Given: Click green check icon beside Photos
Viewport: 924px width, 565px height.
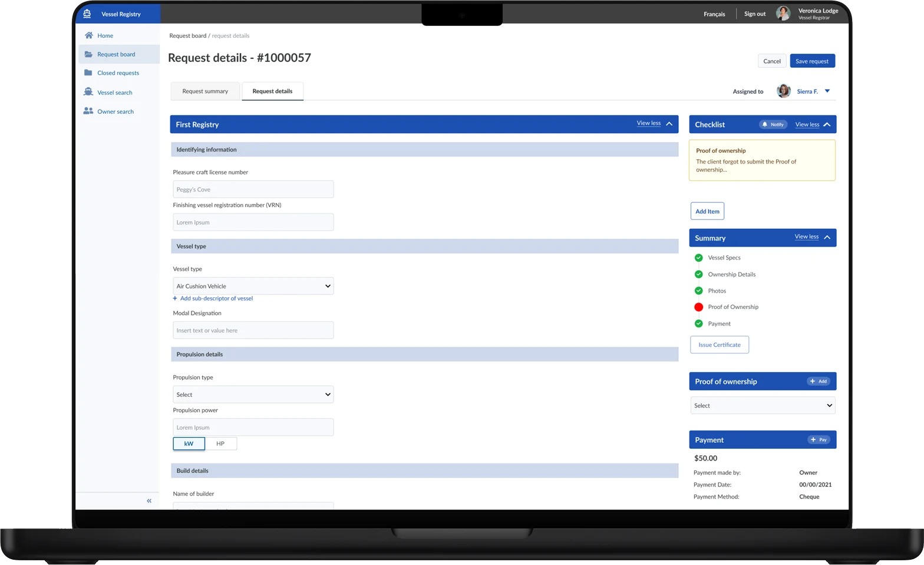Looking at the screenshot, I should (698, 291).
